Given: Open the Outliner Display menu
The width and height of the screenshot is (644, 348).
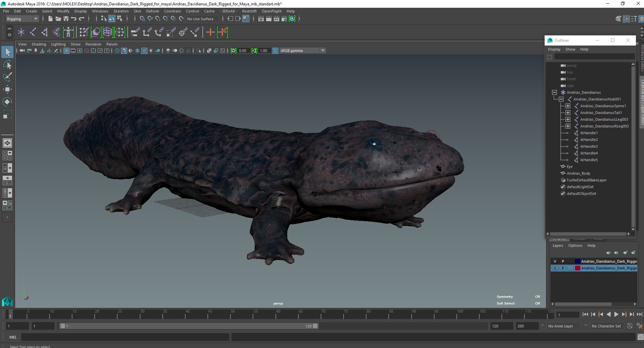Looking at the screenshot, I should click(554, 49).
